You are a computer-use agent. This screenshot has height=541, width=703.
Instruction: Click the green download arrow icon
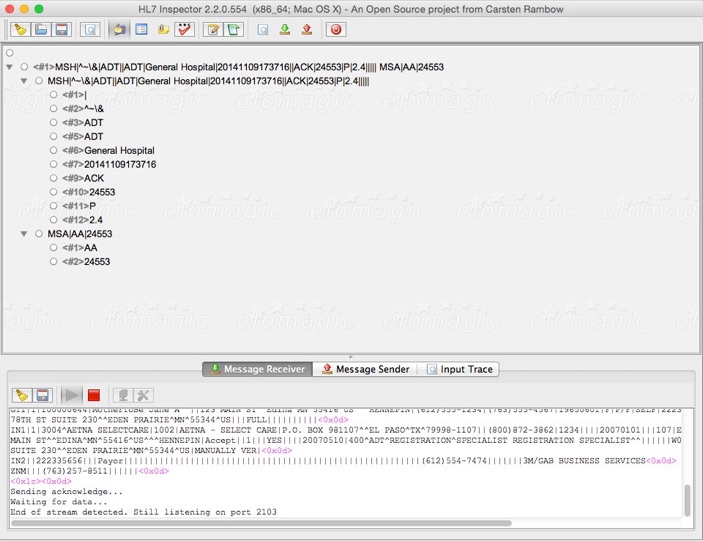pyautogui.click(x=285, y=30)
